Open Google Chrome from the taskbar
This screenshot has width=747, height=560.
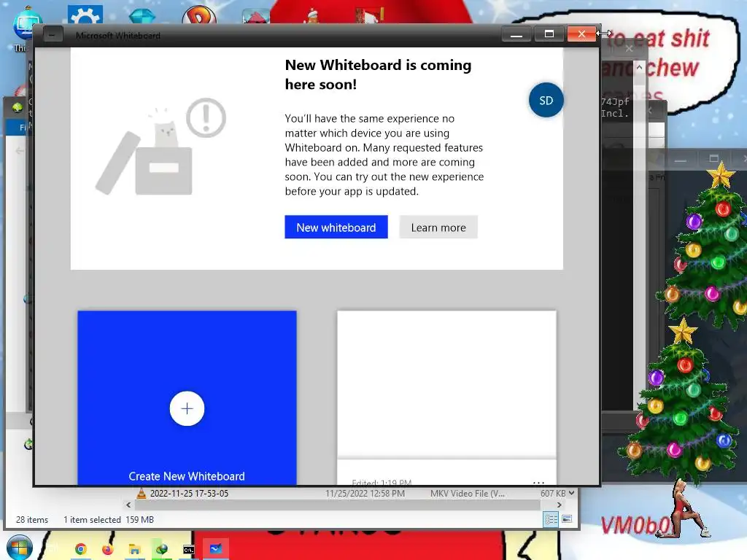80,549
